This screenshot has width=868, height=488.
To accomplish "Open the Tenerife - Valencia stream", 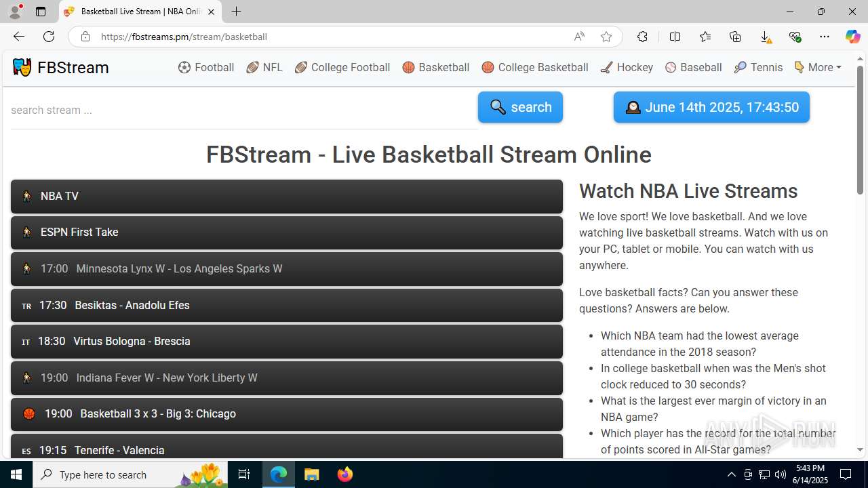I will pos(287,446).
